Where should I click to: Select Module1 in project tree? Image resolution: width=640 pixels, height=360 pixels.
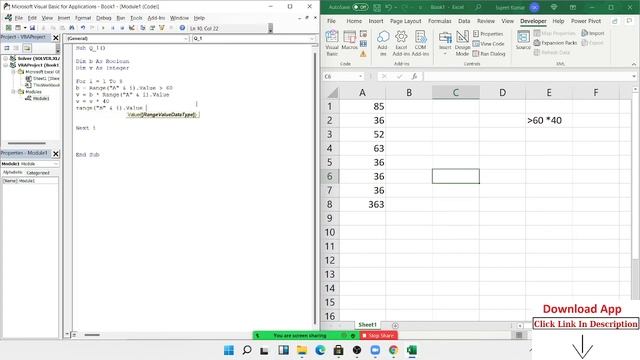[41, 98]
